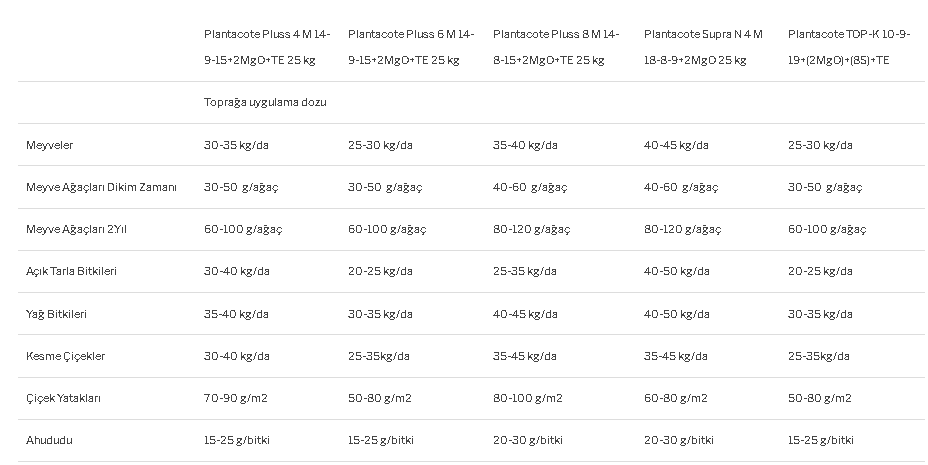Click the Yağ Bitkileri row label

coord(56,314)
